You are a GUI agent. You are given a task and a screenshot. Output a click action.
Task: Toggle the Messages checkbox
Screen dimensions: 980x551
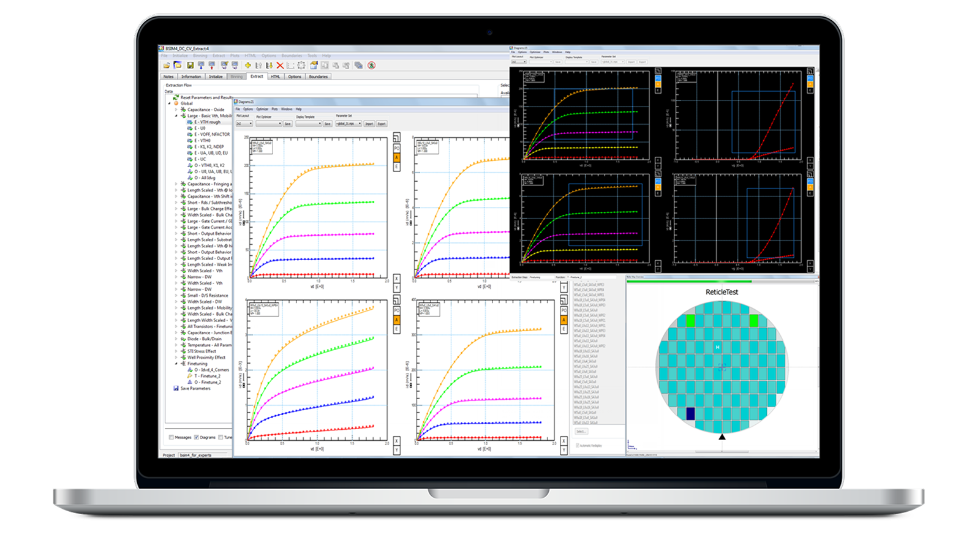pyautogui.click(x=171, y=437)
